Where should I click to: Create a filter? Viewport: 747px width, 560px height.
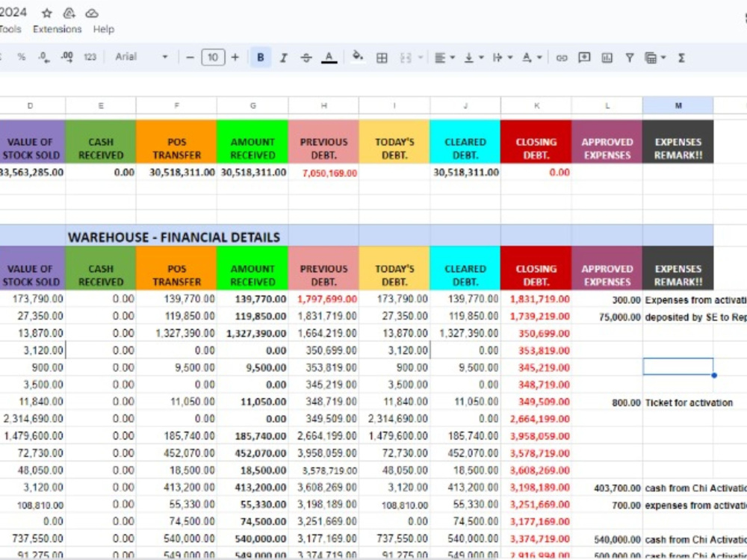[x=629, y=57]
